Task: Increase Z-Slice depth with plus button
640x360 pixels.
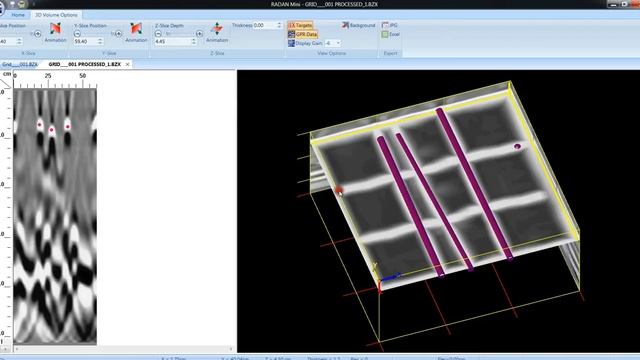Action: (199, 34)
